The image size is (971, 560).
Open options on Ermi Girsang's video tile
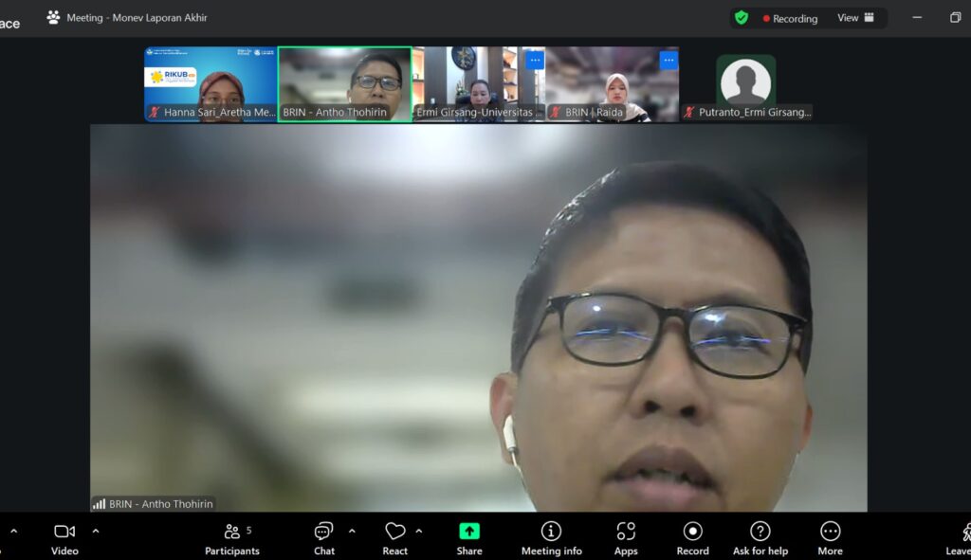535,61
